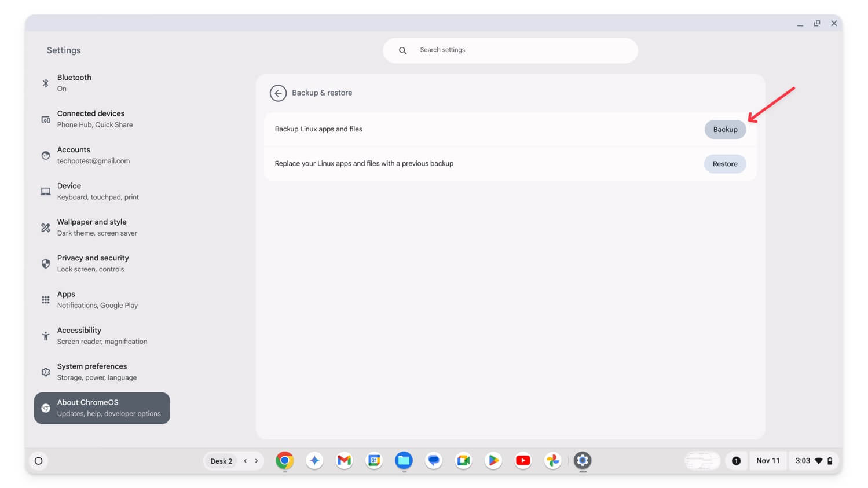868x488 pixels.
Task: Open the launcher circle on the shelf
Action: pyautogui.click(x=39, y=461)
